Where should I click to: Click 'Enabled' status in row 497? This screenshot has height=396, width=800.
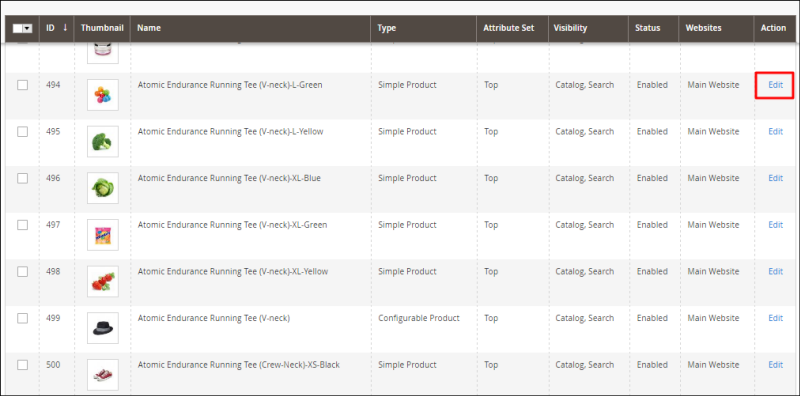click(652, 225)
